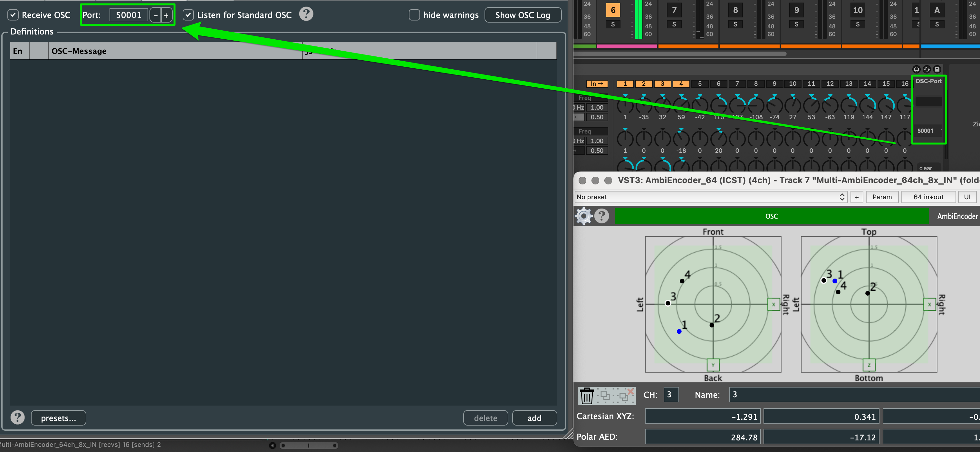Open the presets... menu button
This screenshot has width=980, height=452.
pyautogui.click(x=58, y=418)
